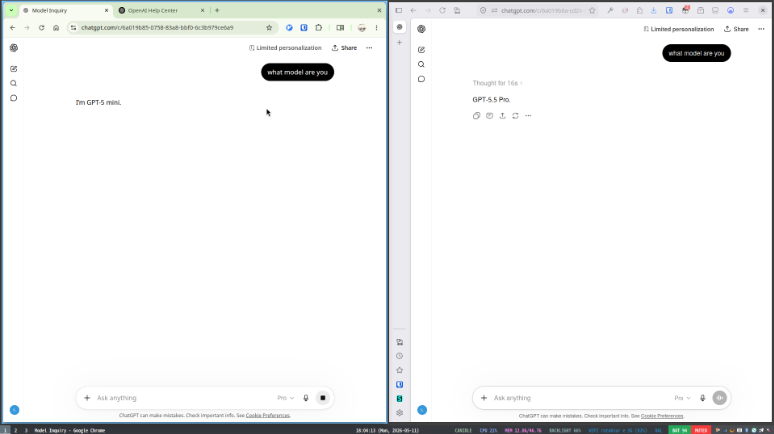
Task: Toggle the sidebar panel icon in the right browser
Action: [399, 10]
